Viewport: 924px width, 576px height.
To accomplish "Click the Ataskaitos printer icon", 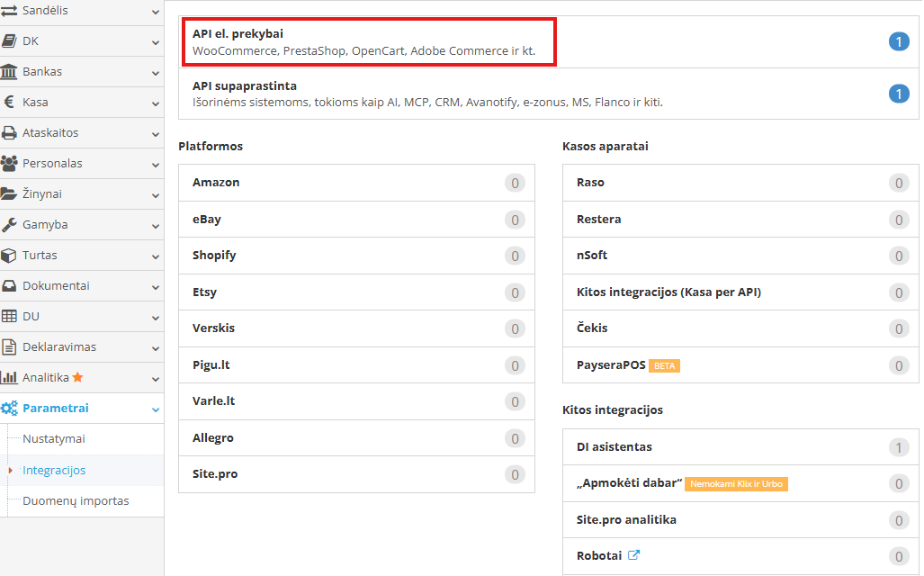I will click(x=9, y=132).
